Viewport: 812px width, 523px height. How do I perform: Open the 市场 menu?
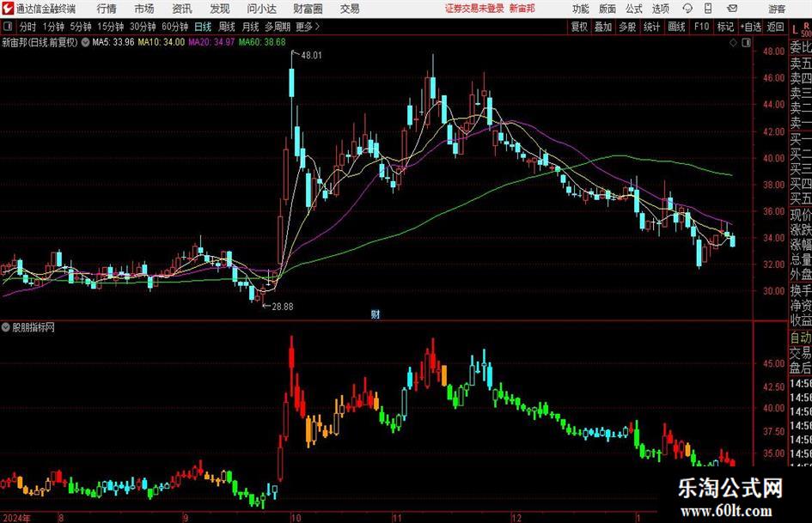tap(144, 9)
